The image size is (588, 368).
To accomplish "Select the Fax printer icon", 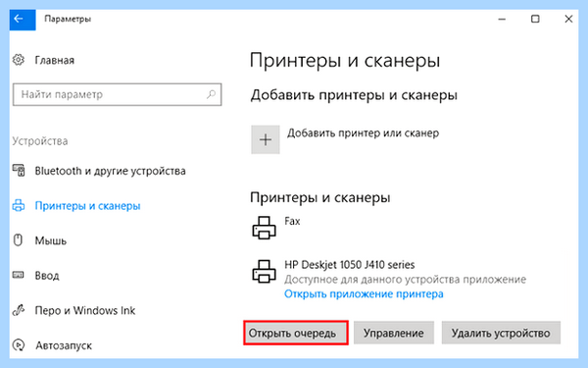I will pos(264,228).
